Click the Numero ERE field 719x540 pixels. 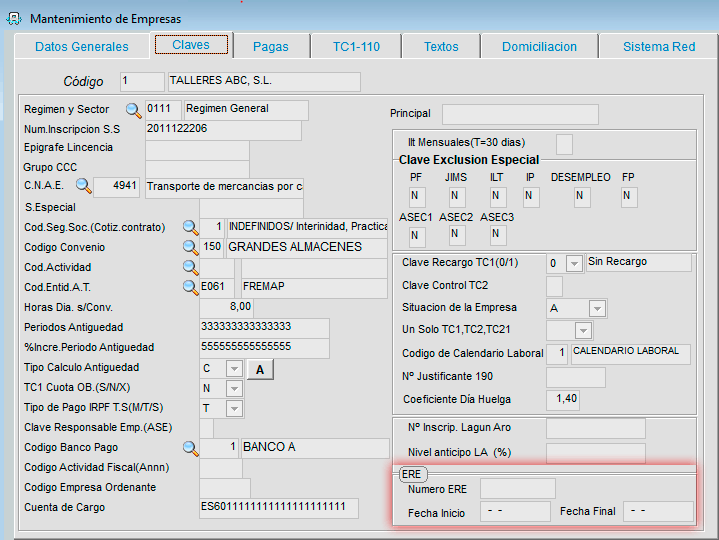(x=518, y=489)
